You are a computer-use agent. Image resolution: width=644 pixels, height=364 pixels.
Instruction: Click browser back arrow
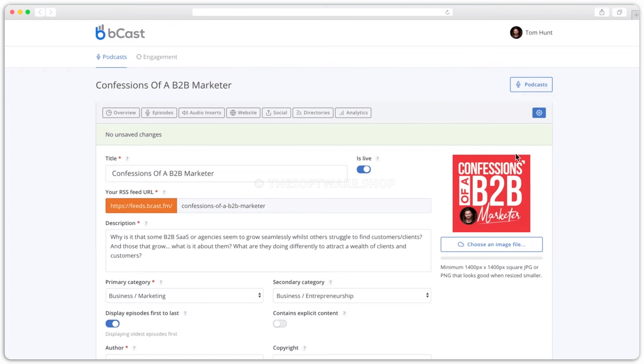(x=40, y=12)
